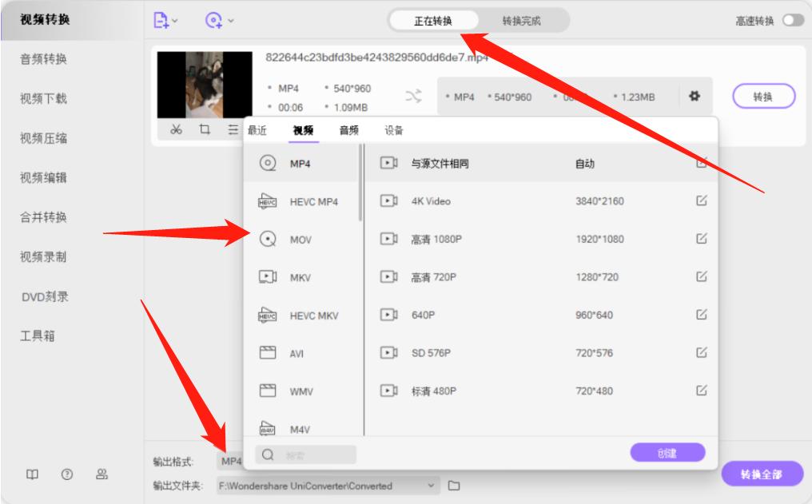Open 视频编辑 in the sidebar

coord(43,177)
